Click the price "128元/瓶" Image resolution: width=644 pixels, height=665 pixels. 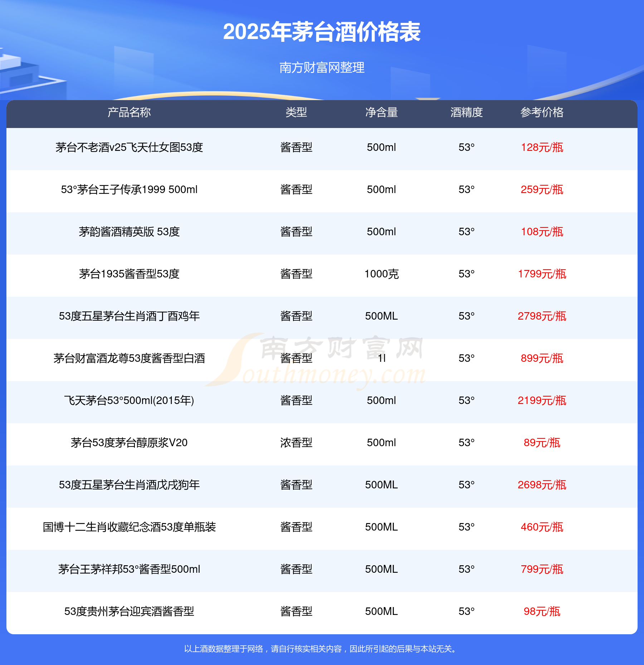(x=542, y=147)
